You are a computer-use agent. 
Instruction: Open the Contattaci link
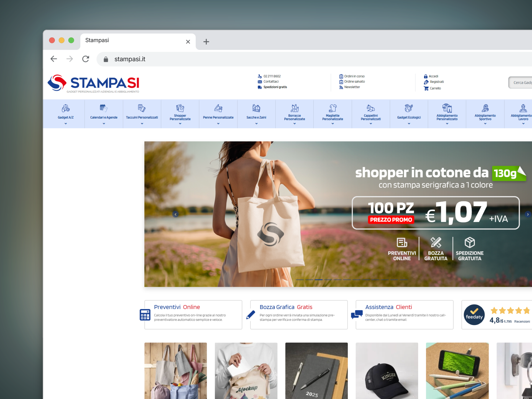pyautogui.click(x=271, y=81)
